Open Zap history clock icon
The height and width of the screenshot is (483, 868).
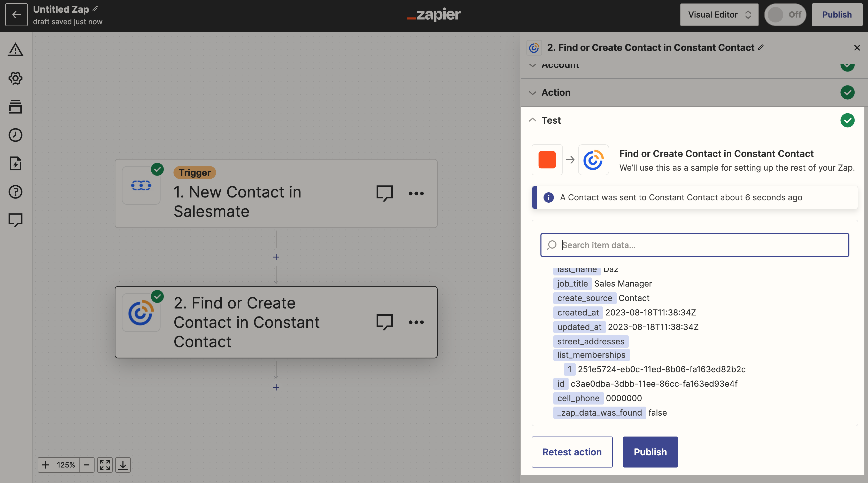coord(16,135)
